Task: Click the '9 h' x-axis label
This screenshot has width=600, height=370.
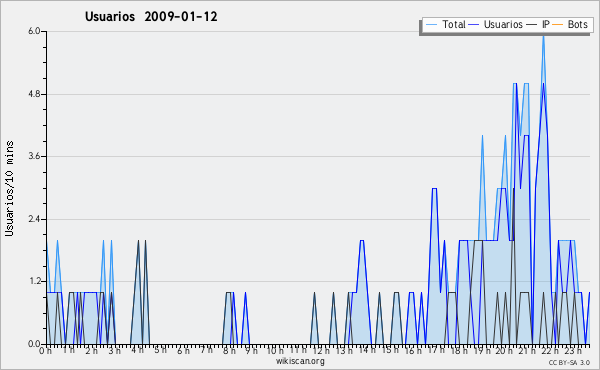Action: tap(251, 351)
